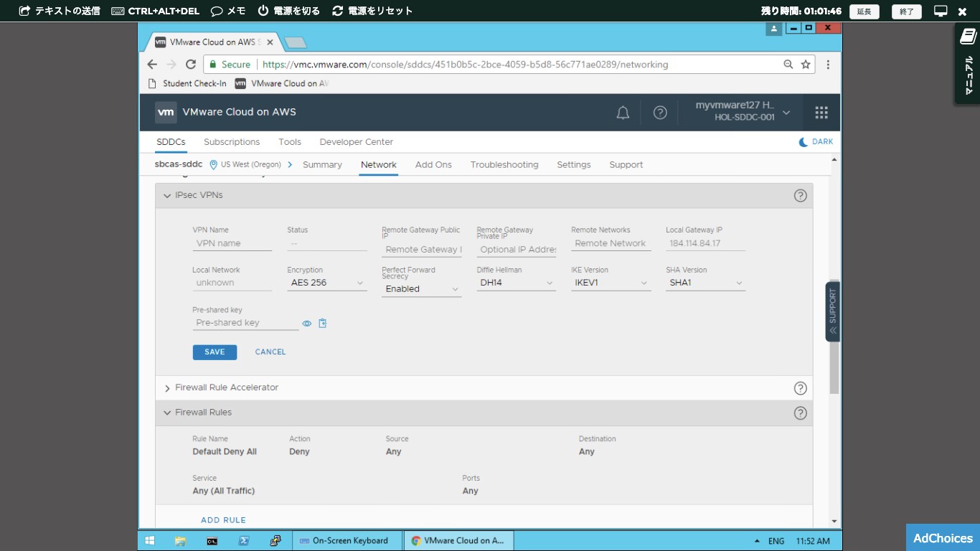980x551 pixels.
Task: Click the extend time button
Action: (x=864, y=11)
